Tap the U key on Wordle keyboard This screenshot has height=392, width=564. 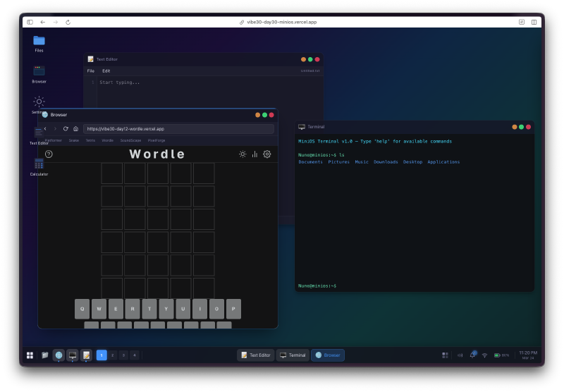tap(183, 309)
